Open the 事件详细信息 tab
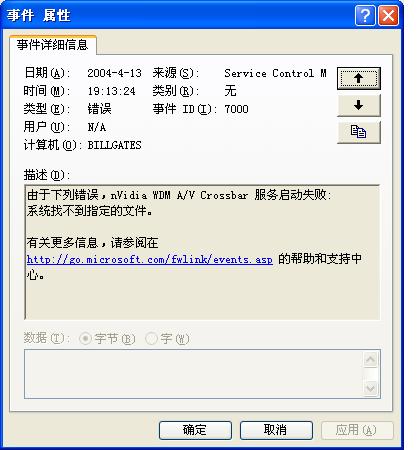This screenshot has width=417, height=450. 52,45
